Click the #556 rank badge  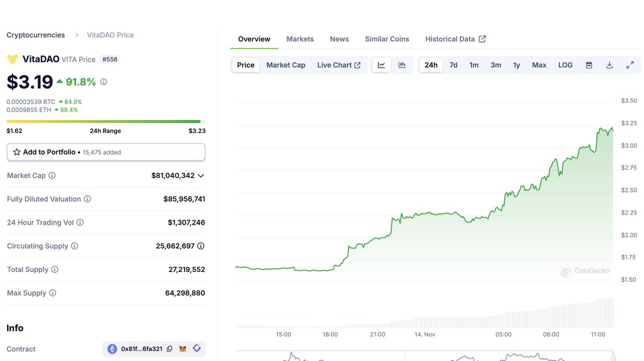(109, 60)
